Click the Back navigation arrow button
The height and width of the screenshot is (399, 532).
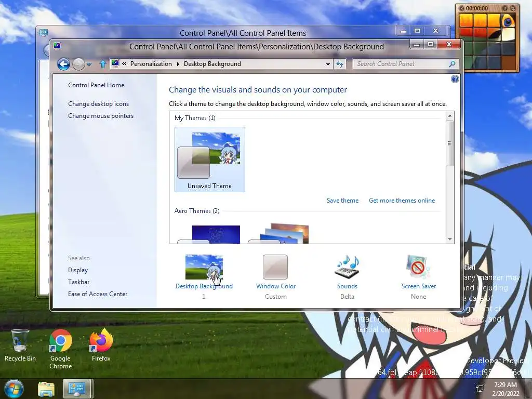[x=63, y=64]
